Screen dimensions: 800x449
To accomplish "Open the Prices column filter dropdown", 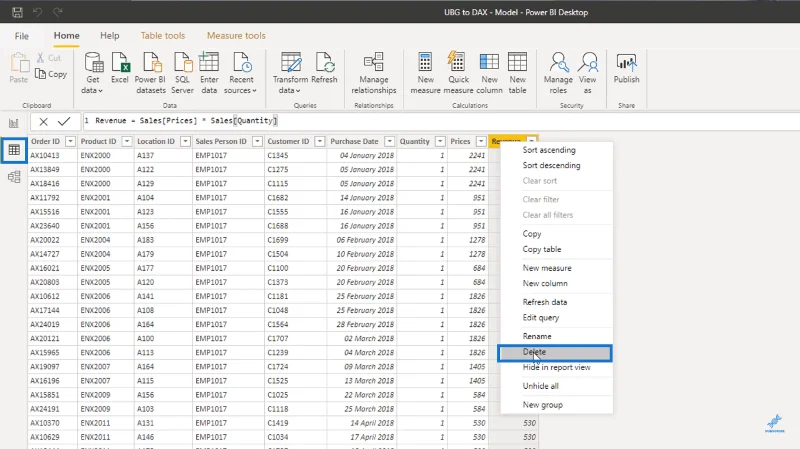I will (x=481, y=141).
